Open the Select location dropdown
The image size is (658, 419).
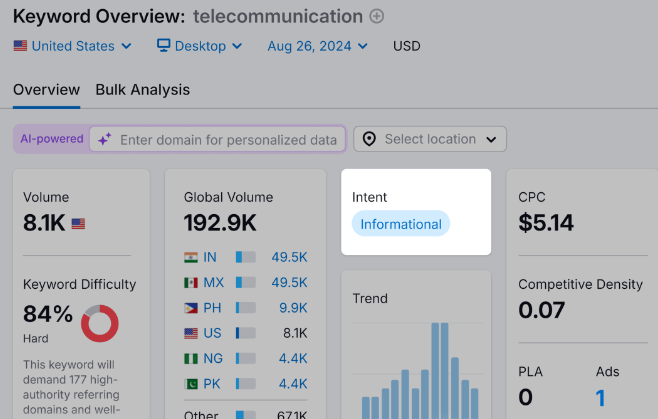point(430,139)
